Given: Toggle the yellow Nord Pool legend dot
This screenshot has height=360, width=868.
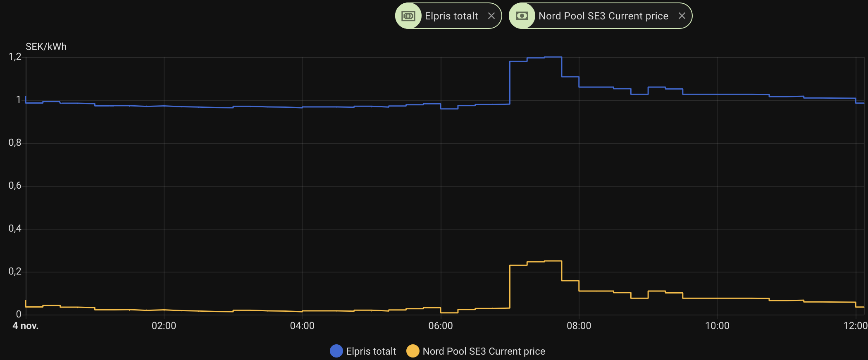Looking at the screenshot, I should coord(413,351).
